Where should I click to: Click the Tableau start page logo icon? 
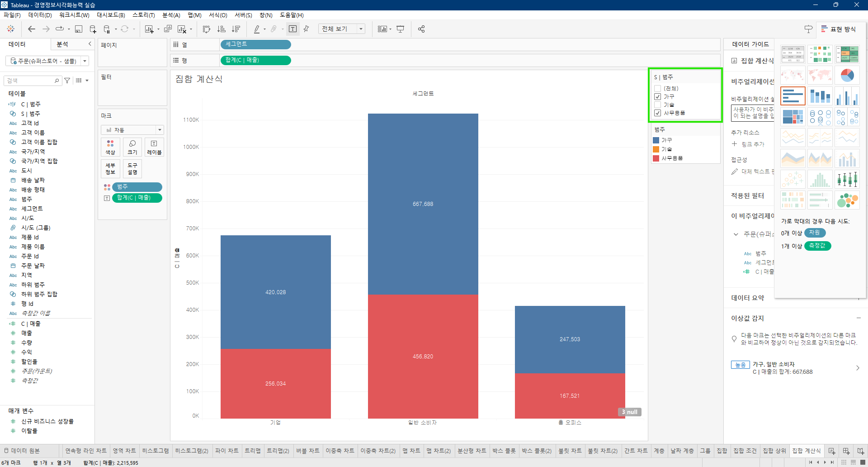[10, 29]
